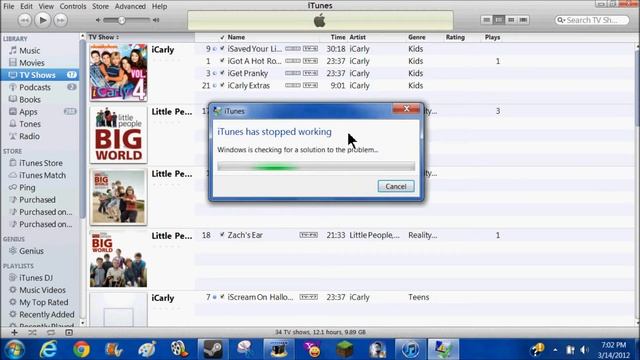Click the volume slider knob

coord(122,20)
